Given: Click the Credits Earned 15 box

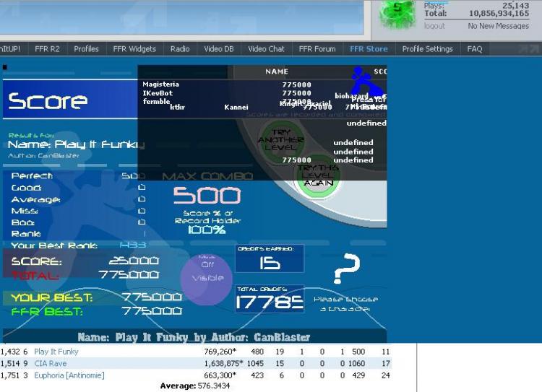Looking at the screenshot, I should pyautogui.click(x=270, y=258).
